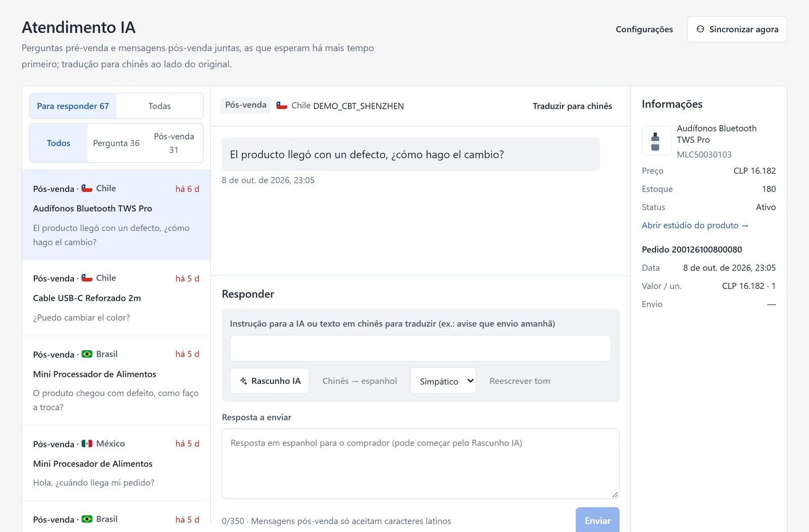Click Estoque value 180

(769, 189)
